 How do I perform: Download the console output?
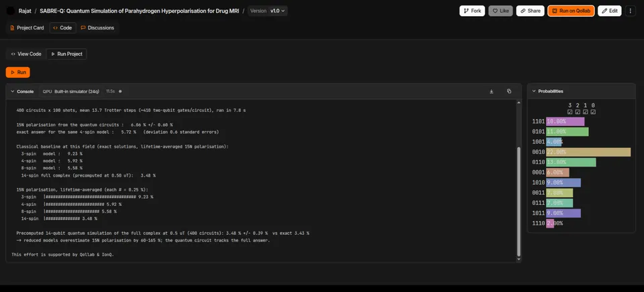[x=491, y=91]
